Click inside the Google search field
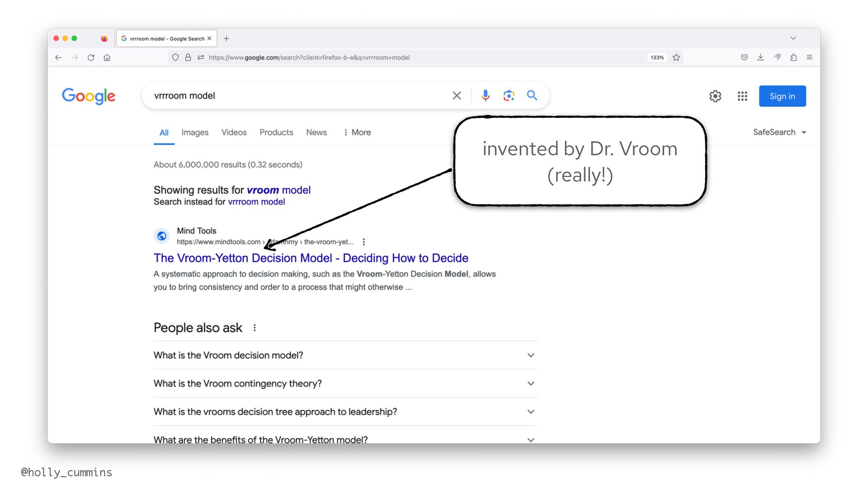Screen dimensions: 868x488 [x=298, y=95]
